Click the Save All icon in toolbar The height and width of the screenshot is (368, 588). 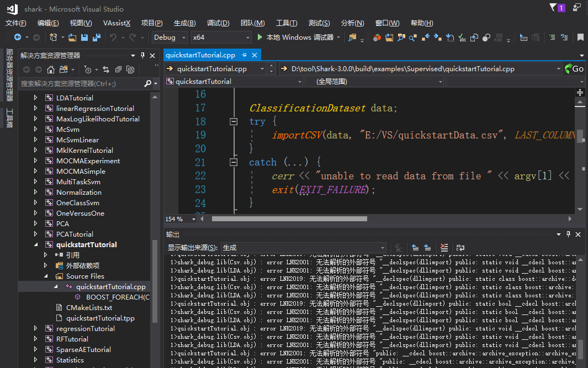point(96,38)
